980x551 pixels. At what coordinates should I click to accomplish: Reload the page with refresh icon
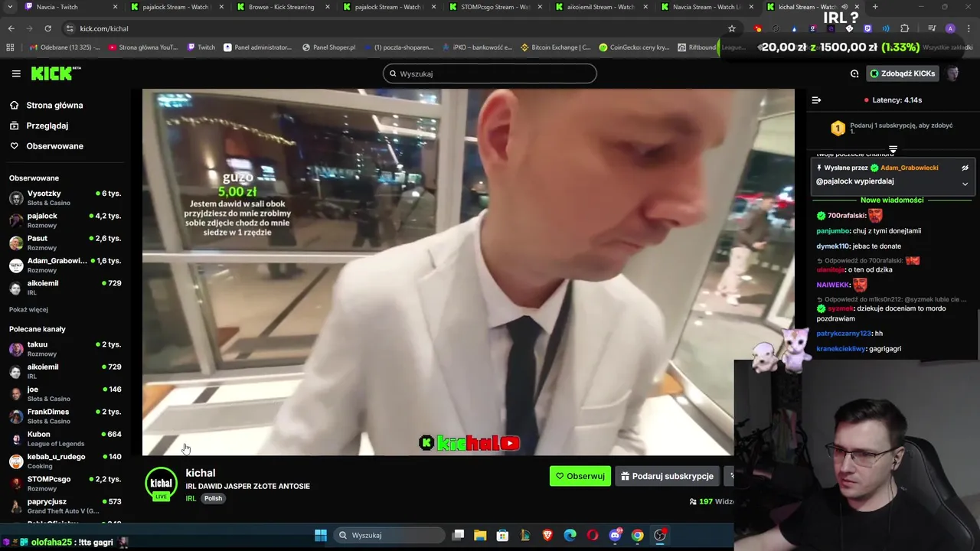click(47, 28)
